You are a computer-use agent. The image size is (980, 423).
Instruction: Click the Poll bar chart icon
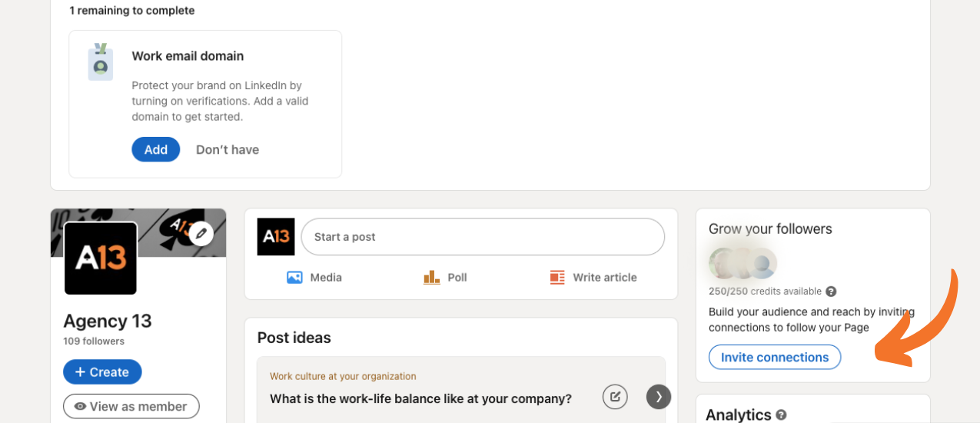431,278
